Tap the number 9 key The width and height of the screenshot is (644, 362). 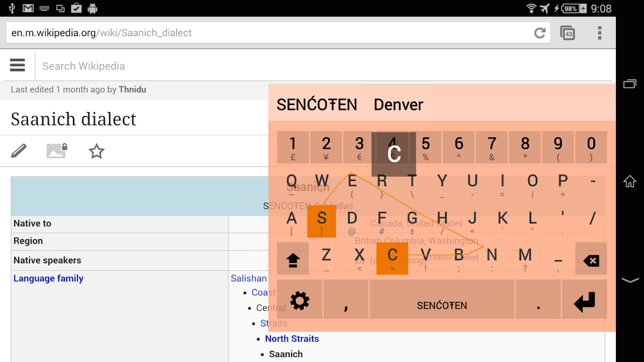pos(558,148)
